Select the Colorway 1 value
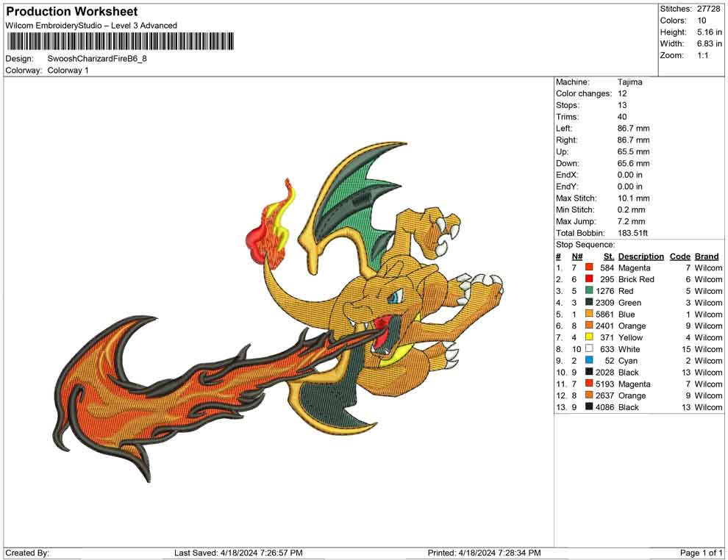This screenshot has width=728, height=560. [68, 71]
